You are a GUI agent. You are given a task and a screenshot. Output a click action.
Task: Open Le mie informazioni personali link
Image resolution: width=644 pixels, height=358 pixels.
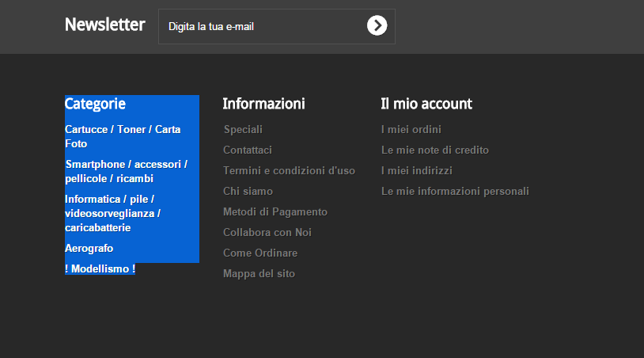(455, 191)
